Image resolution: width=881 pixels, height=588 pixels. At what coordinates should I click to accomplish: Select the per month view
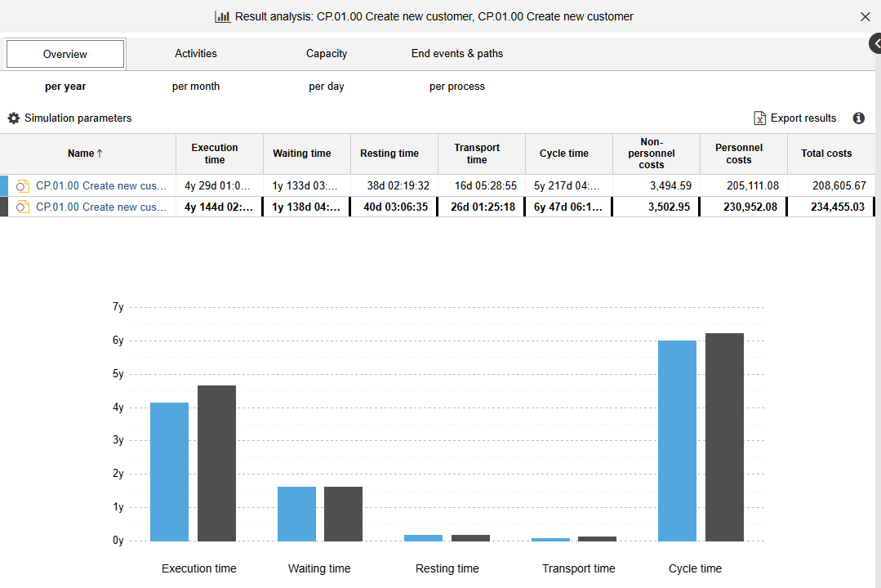tap(196, 87)
